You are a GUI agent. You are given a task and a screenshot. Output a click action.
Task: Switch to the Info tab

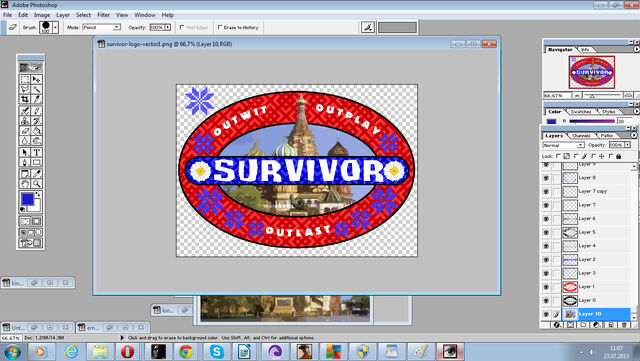pos(585,49)
